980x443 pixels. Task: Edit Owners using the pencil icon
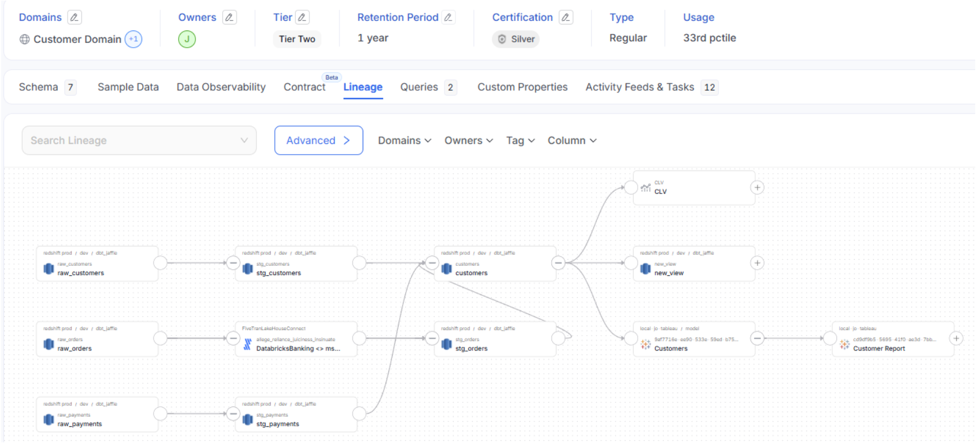pyautogui.click(x=229, y=17)
